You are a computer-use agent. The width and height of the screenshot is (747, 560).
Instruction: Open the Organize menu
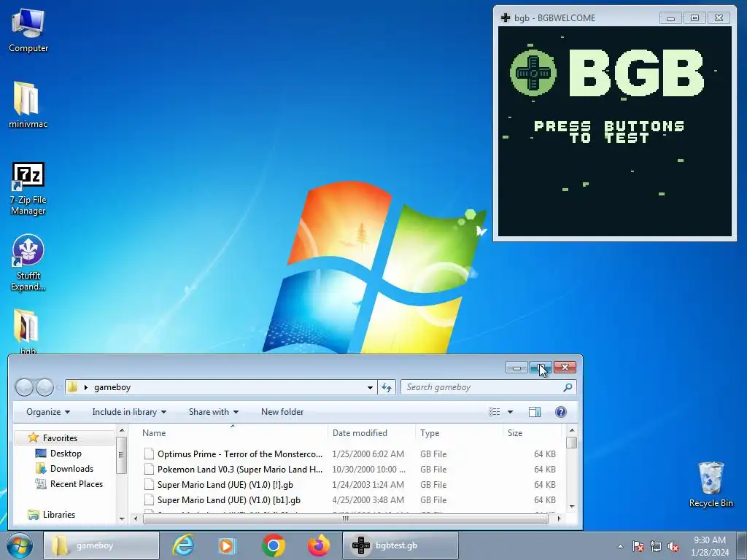tap(48, 412)
